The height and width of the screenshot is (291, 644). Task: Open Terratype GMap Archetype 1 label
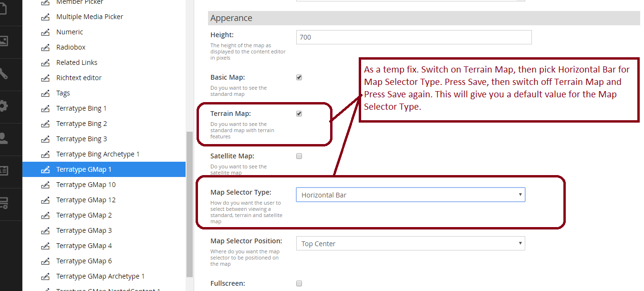click(x=100, y=276)
